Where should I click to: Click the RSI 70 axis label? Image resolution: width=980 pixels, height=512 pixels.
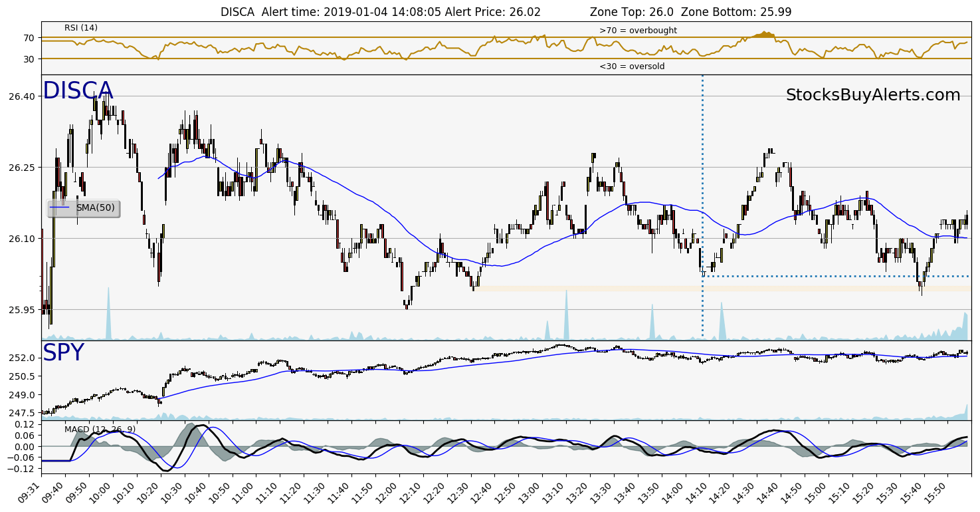click(29, 39)
